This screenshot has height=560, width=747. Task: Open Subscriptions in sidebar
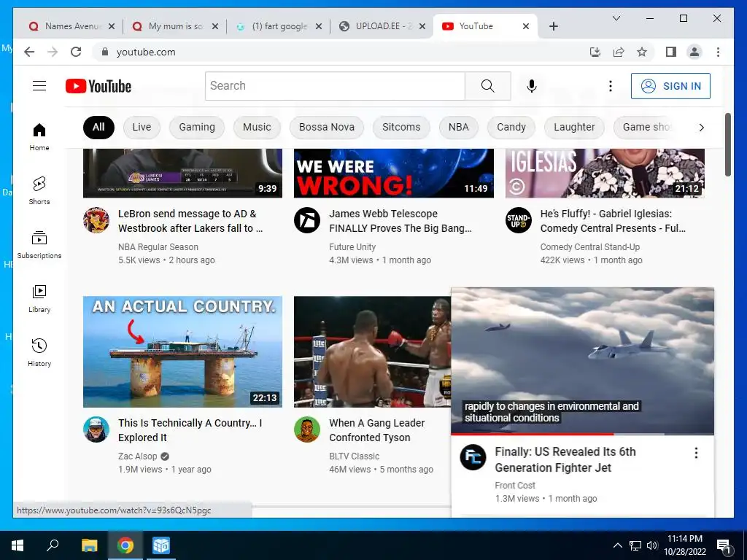tap(39, 244)
